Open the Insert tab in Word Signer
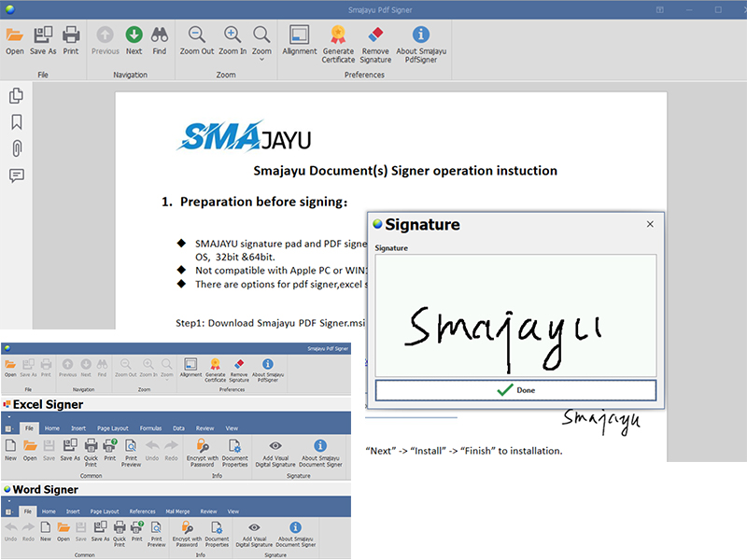The height and width of the screenshot is (560, 747). click(x=73, y=511)
